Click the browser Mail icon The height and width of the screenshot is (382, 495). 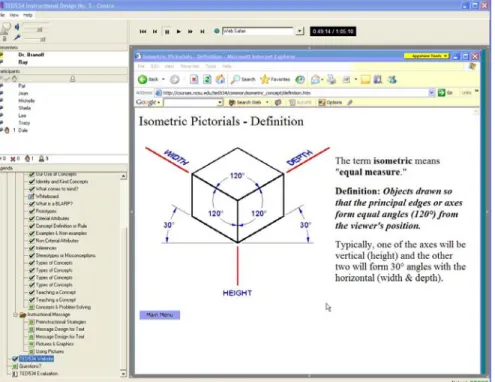pos(315,79)
